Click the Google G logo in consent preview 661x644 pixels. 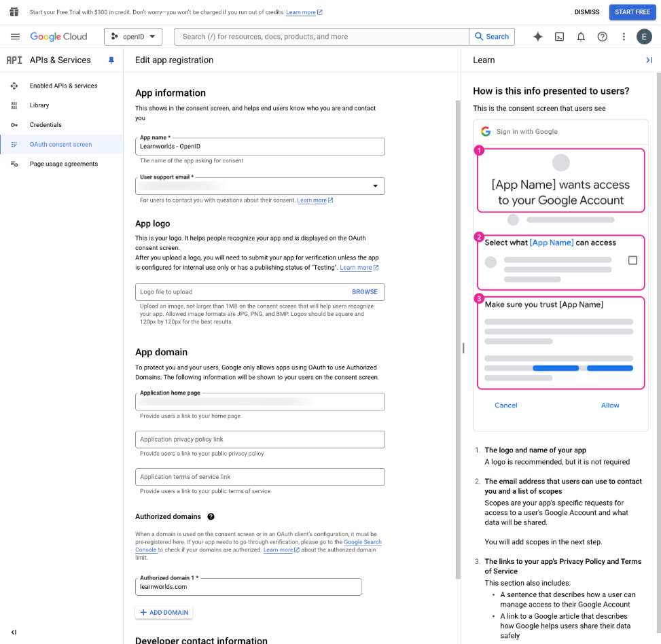click(486, 132)
